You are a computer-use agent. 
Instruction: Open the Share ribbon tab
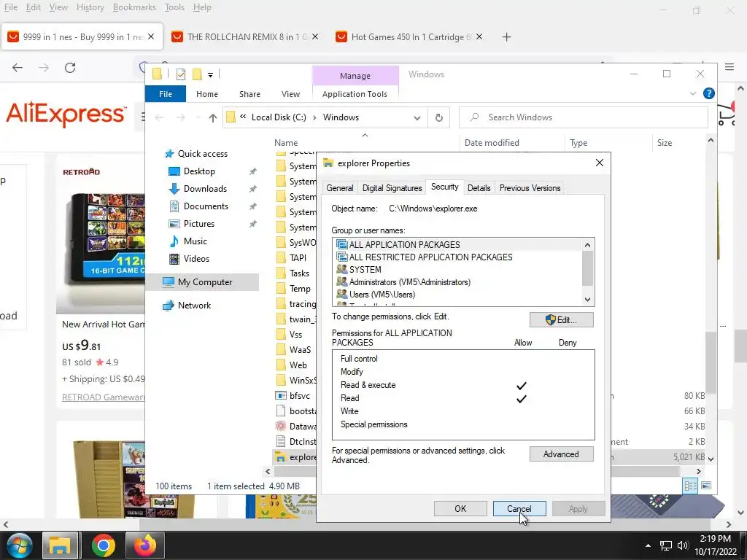(x=249, y=94)
